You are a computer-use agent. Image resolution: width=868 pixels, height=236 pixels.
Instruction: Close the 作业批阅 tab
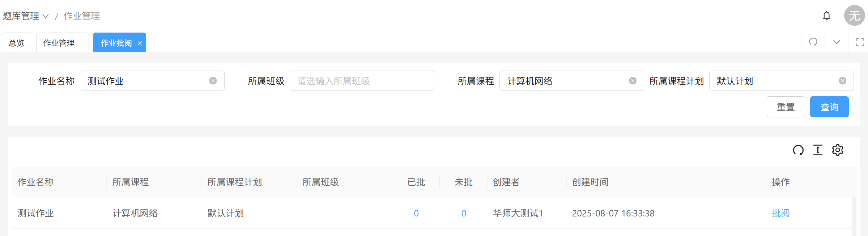[140, 43]
